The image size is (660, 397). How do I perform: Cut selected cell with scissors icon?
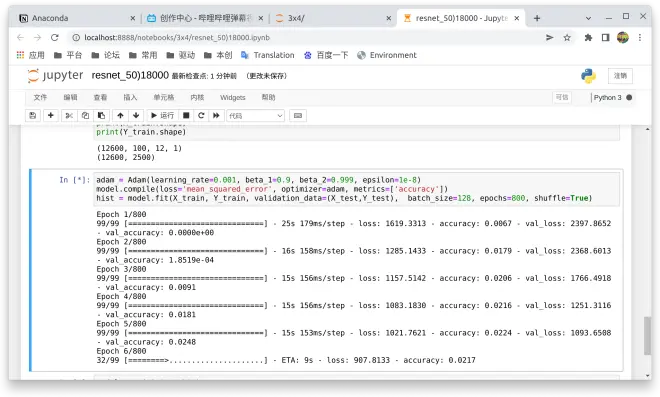[69, 115]
